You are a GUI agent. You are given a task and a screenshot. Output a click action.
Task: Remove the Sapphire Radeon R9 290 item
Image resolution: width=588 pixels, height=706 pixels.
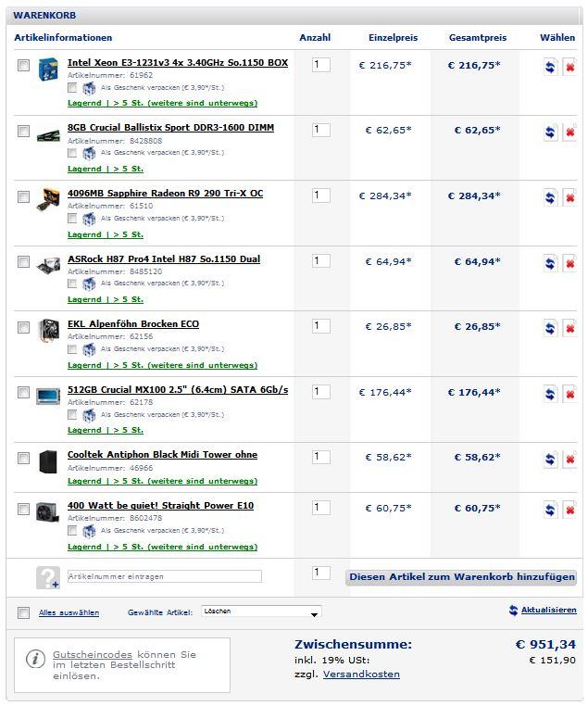tap(569, 198)
